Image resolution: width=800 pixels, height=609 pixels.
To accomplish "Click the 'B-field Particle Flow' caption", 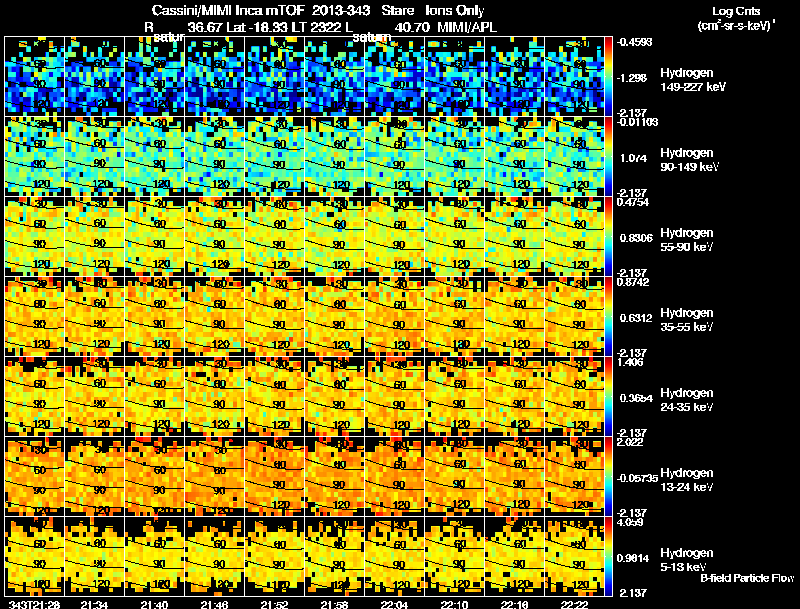I will 747,578.
